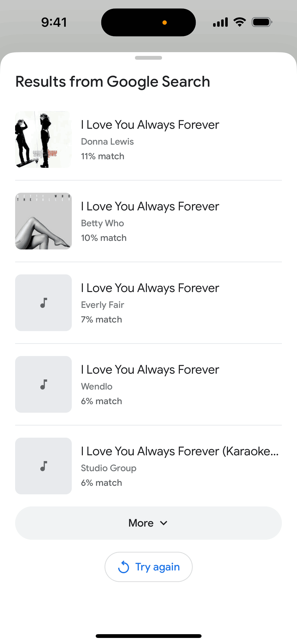
Task: Open the Donna Lewis song title result
Action: pos(150,125)
